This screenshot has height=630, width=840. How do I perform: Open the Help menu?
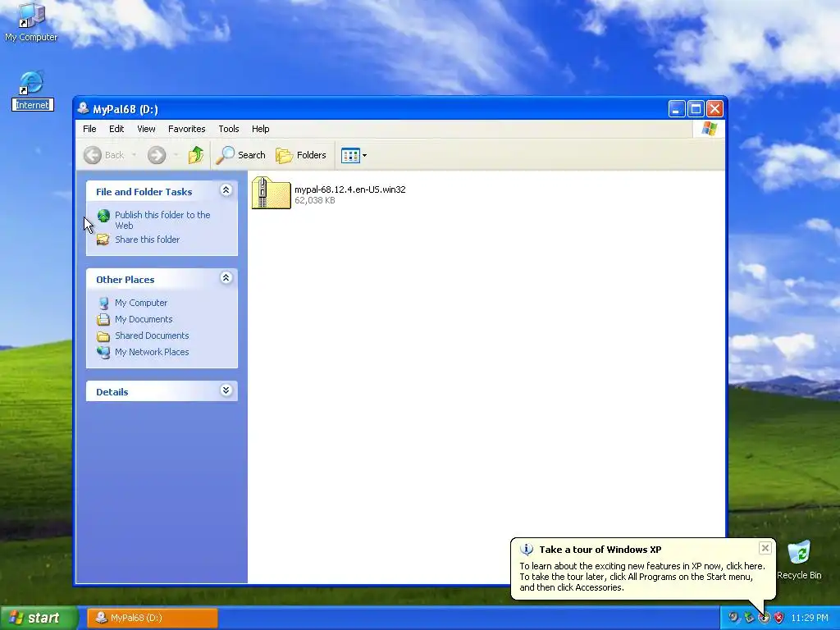point(260,129)
